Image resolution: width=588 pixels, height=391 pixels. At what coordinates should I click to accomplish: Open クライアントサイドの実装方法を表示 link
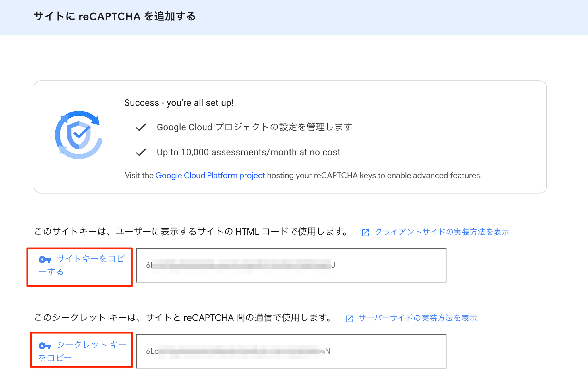click(x=442, y=232)
